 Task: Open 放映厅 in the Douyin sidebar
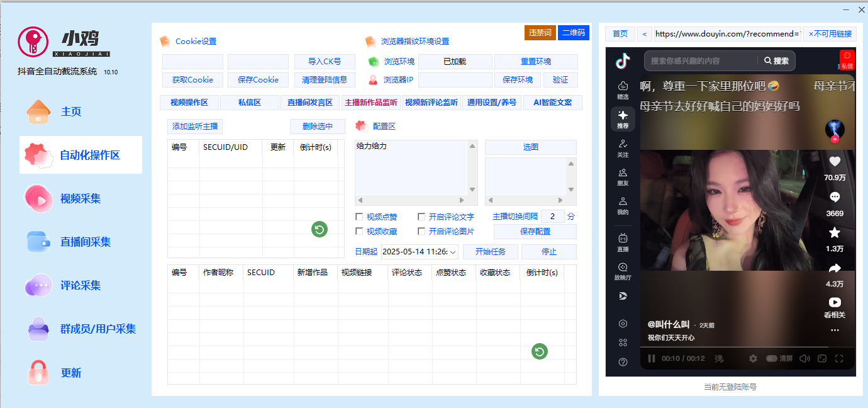click(622, 272)
